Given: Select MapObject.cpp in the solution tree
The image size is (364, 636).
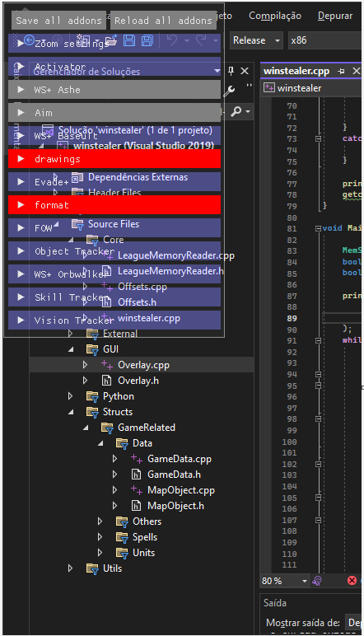Looking at the screenshot, I should coord(181,490).
